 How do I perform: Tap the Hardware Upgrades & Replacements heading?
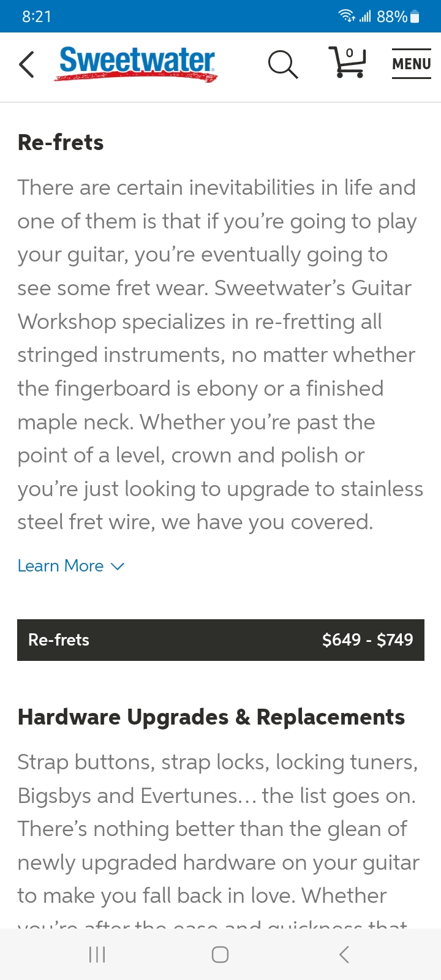[x=211, y=717]
